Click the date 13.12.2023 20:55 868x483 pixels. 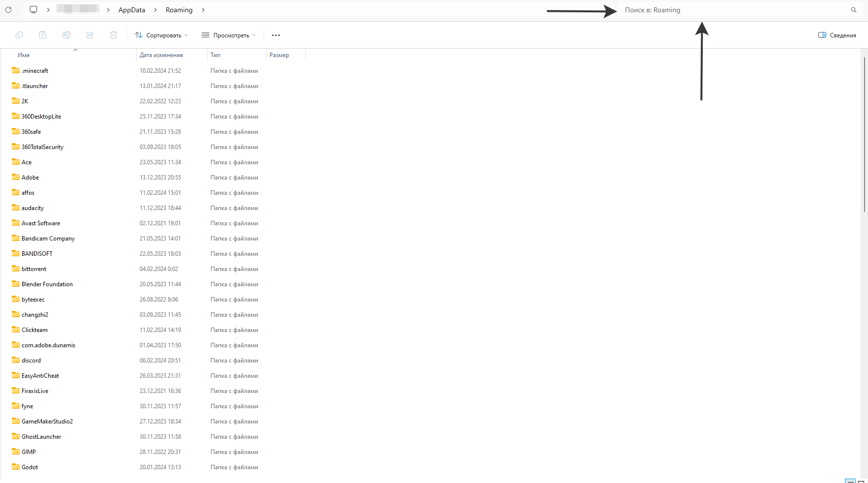coord(160,178)
